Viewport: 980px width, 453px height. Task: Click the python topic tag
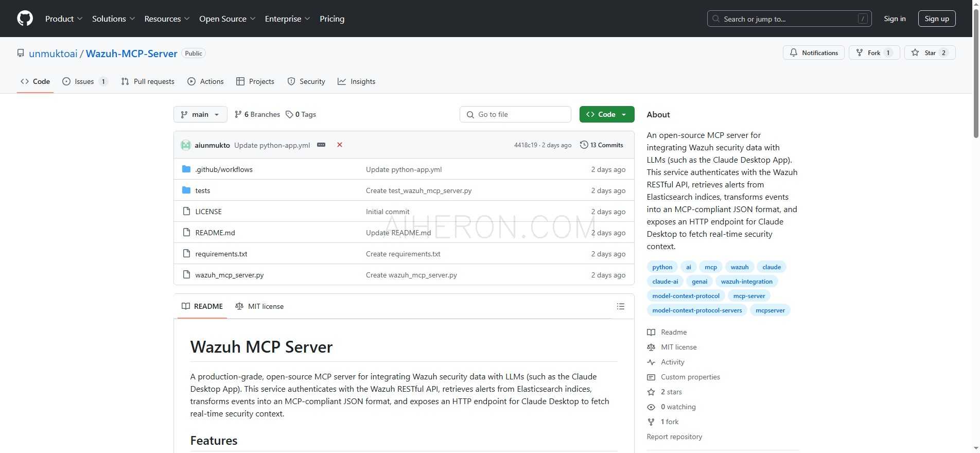[662, 267]
